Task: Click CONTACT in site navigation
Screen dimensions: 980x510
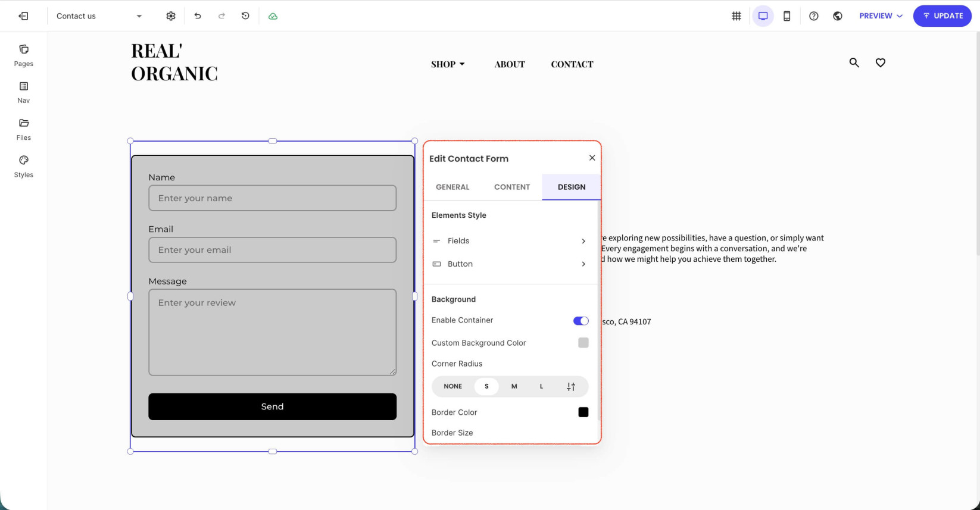Action: [572, 64]
